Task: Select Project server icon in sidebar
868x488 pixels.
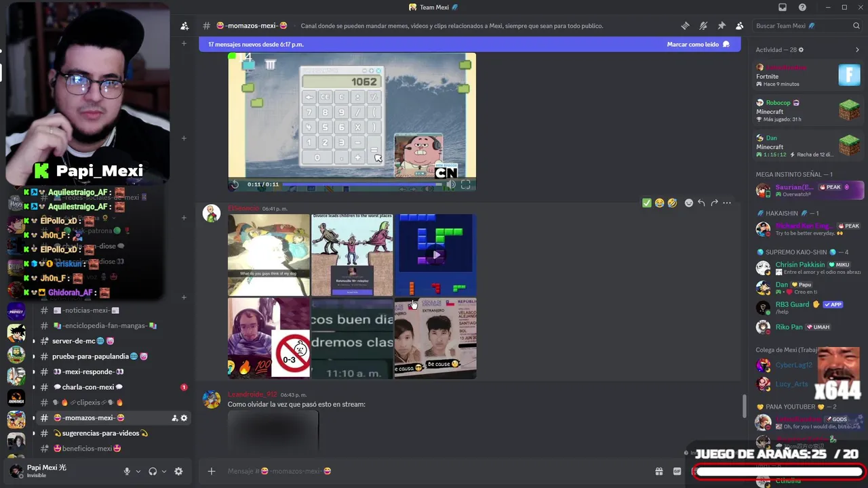Action: 16,311
